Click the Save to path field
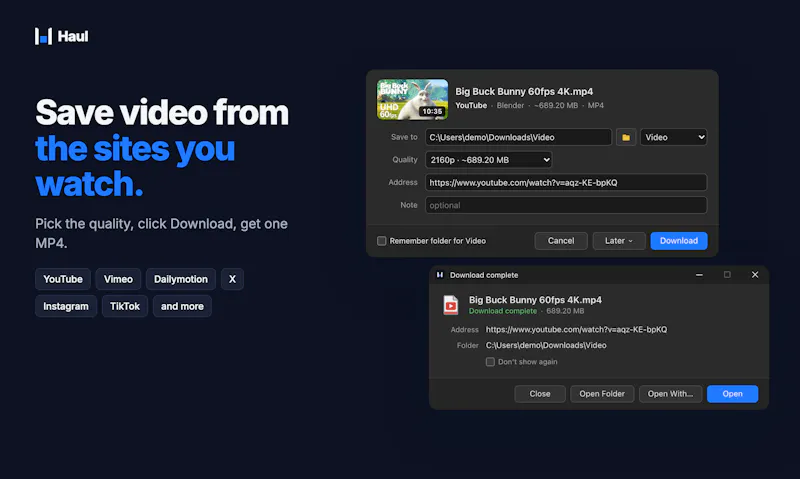The height and width of the screenshot is (479, 800). tap(518, 137)
